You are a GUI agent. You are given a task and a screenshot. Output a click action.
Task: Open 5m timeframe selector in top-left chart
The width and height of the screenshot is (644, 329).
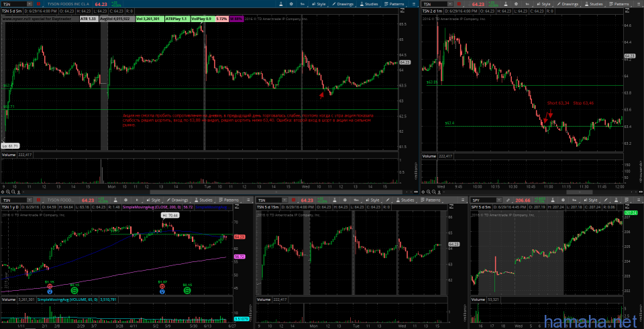303,4
